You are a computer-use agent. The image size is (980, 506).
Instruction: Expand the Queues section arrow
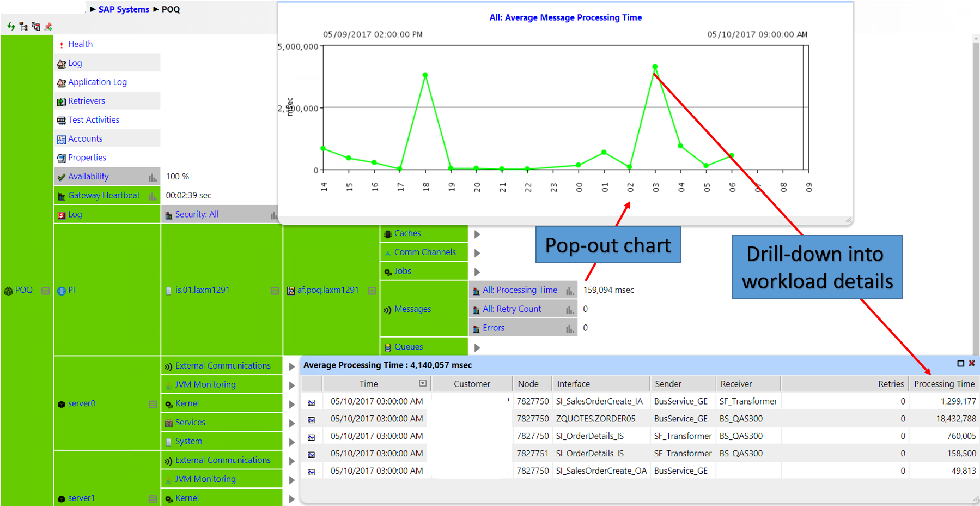click(x=477, y=347)
